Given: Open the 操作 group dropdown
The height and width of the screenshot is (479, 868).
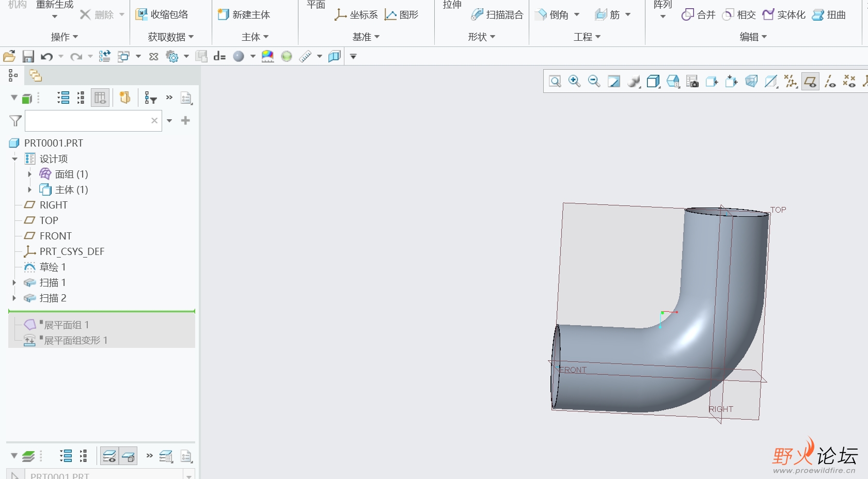Looking at the screenshot, I should click(x=65, y=37).
